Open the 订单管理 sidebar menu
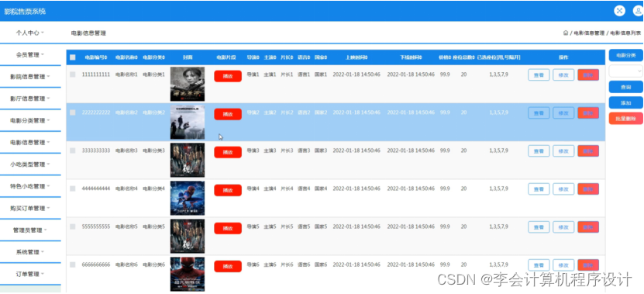This screenshot has height=294, width=644. (x=30, y=274)
